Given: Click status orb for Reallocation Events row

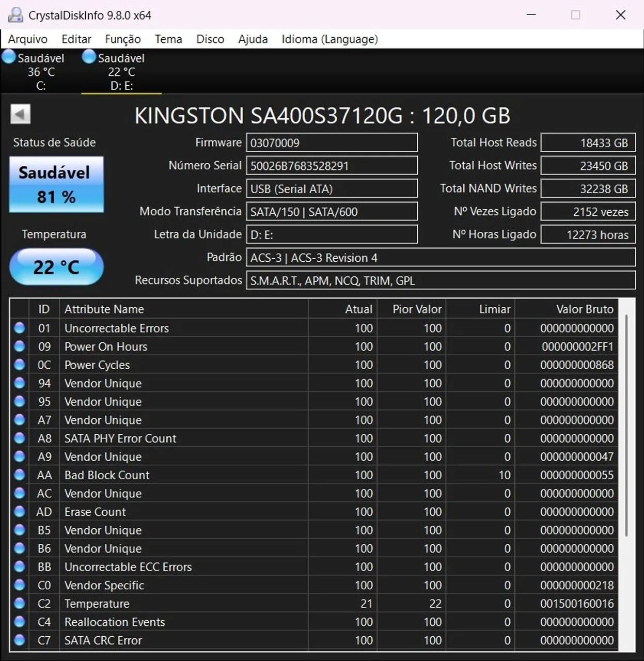Looking at the screenshot, I should (x=20, y=622).
